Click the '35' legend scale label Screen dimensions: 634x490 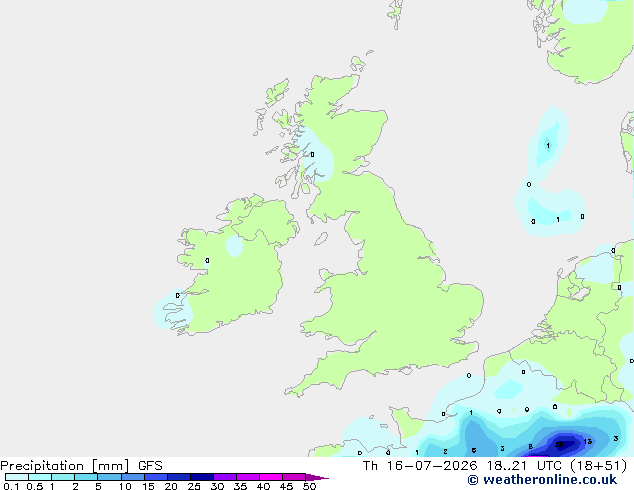pos(240,486)
